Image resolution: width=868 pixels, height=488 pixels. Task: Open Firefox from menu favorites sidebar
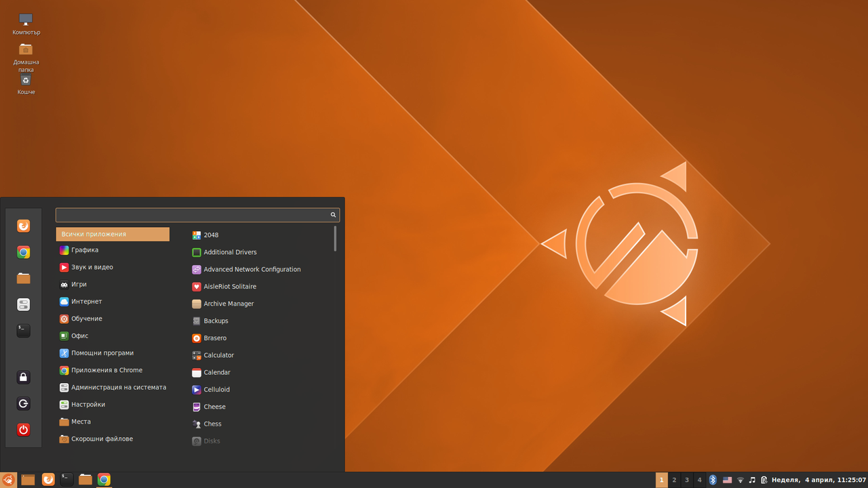coord(23,226)
